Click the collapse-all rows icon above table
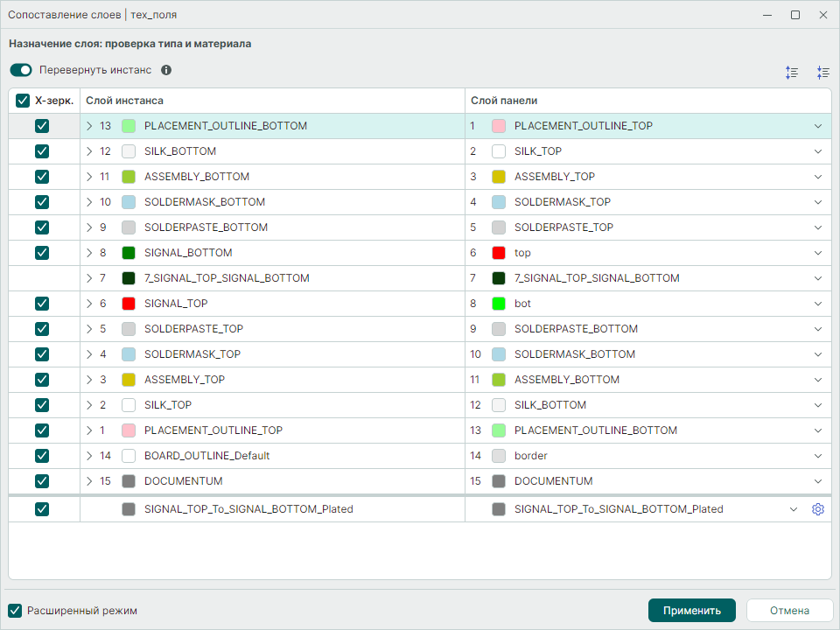The height and width of the screenshot is (630, 840). point(822,73)
